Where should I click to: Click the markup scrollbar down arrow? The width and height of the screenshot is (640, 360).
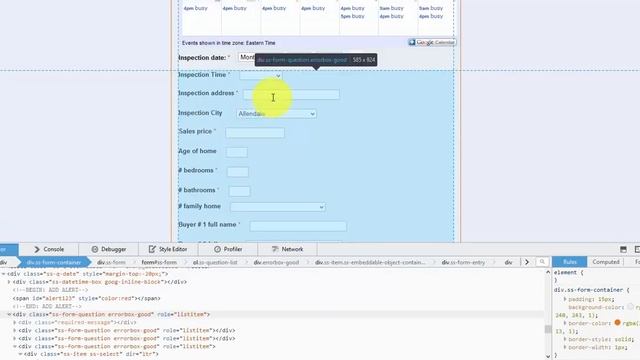click(548, 356)
